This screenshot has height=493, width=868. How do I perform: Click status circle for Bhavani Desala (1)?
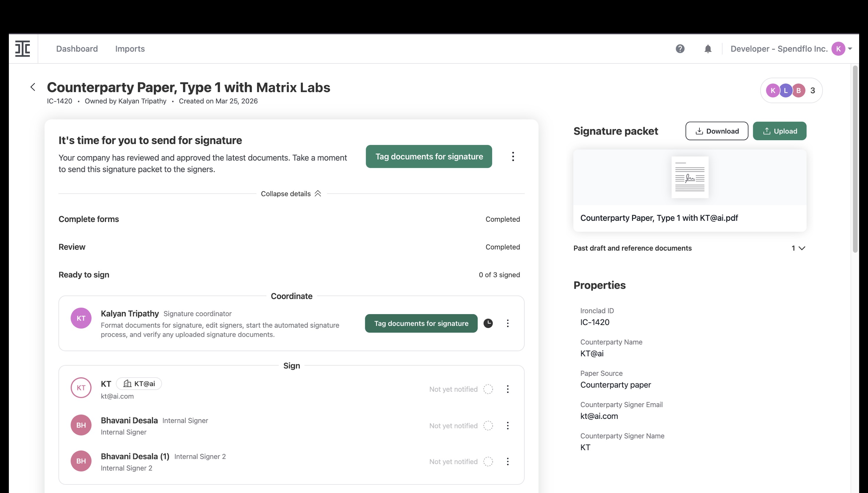tap(488, 461)
